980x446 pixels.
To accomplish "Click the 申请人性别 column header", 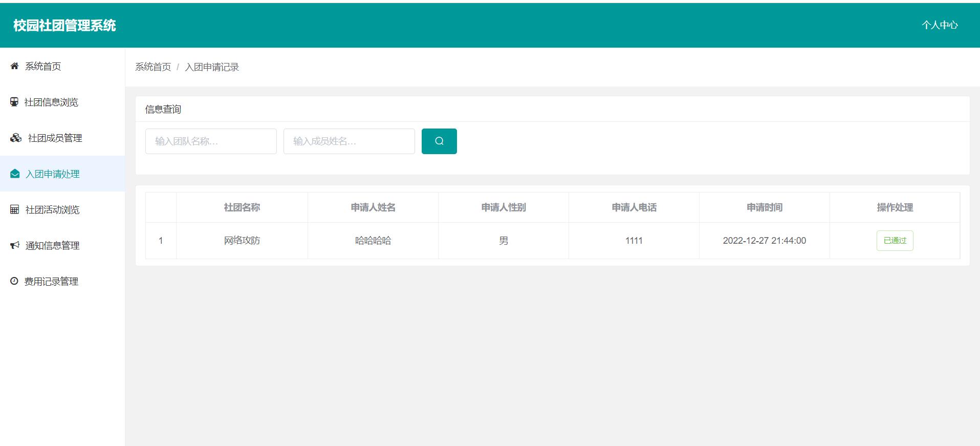I will (x=504, y=207).
